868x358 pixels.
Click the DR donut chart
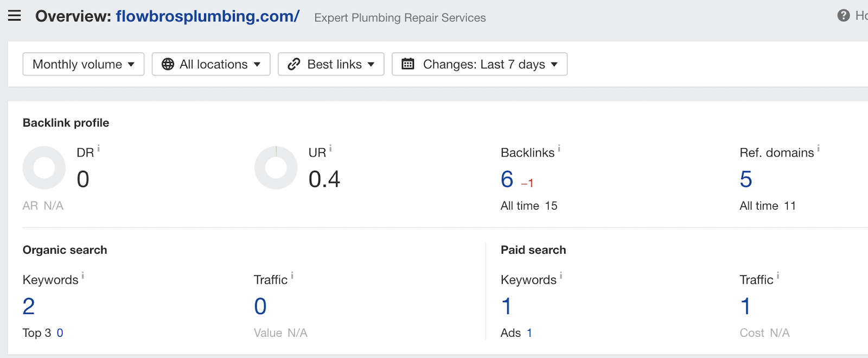pos(44,168)
